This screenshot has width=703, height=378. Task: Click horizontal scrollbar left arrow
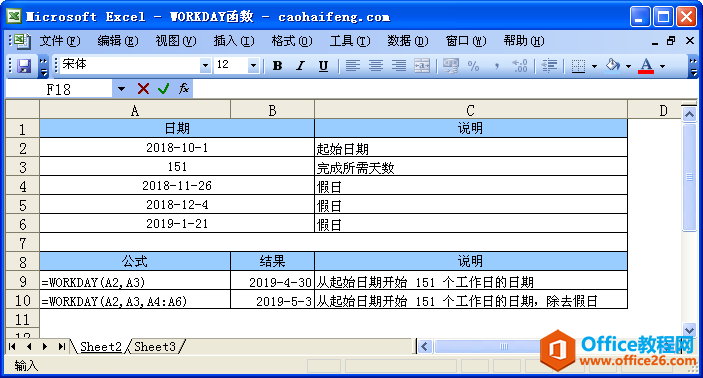425,346
